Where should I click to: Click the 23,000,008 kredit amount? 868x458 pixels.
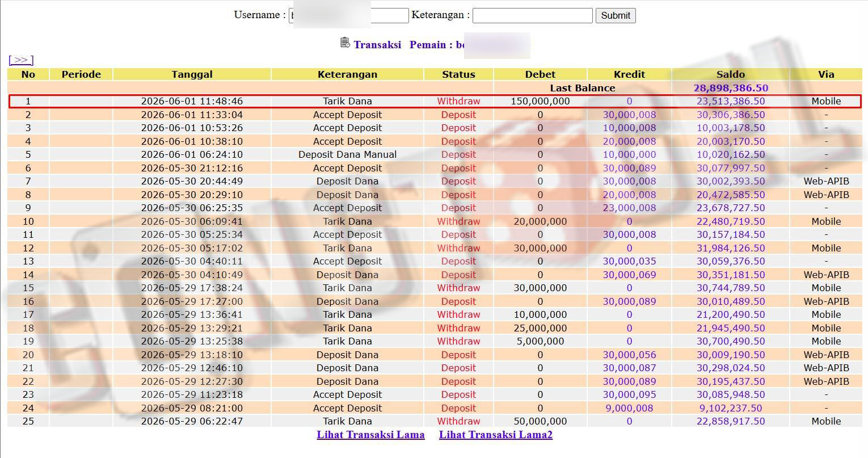[629, 208]
